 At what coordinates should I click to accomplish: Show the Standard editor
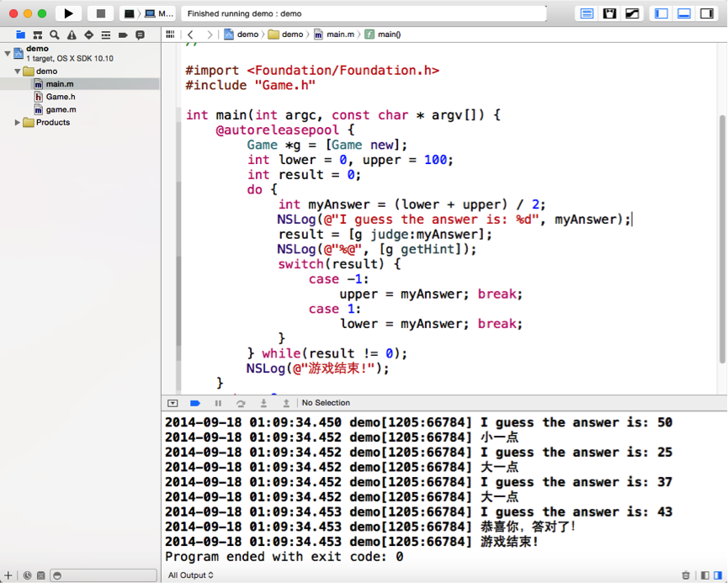(587, 13)
